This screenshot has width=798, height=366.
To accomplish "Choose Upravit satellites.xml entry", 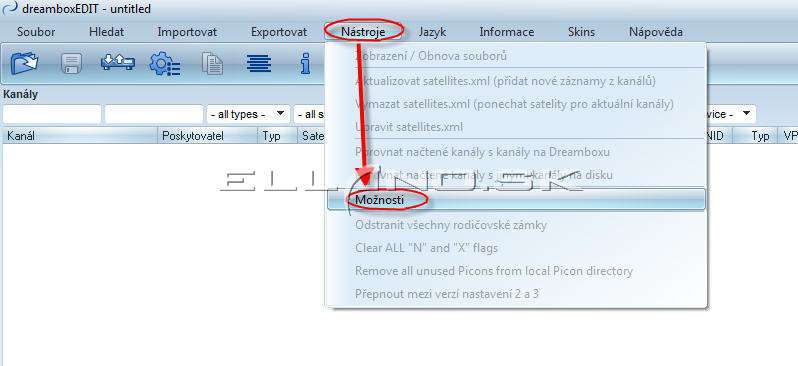I will pos(516,126).
